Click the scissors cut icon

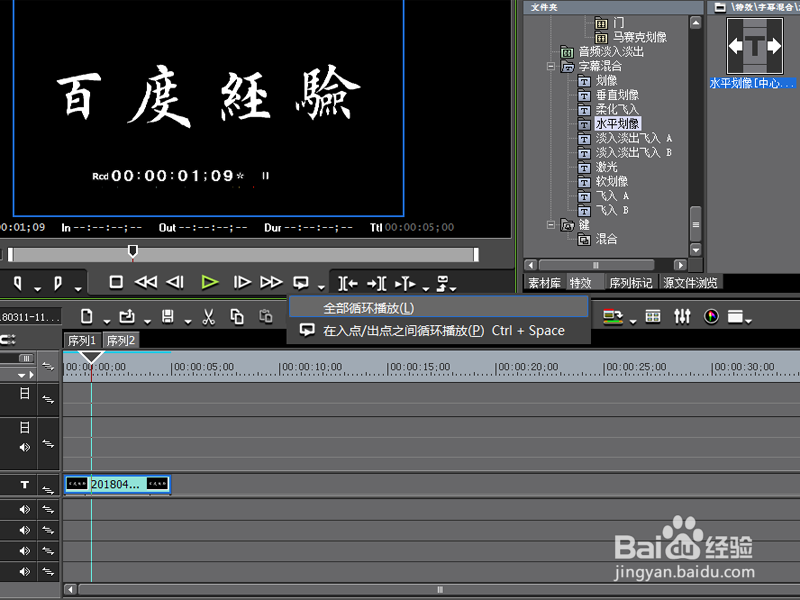click(208, 317)
